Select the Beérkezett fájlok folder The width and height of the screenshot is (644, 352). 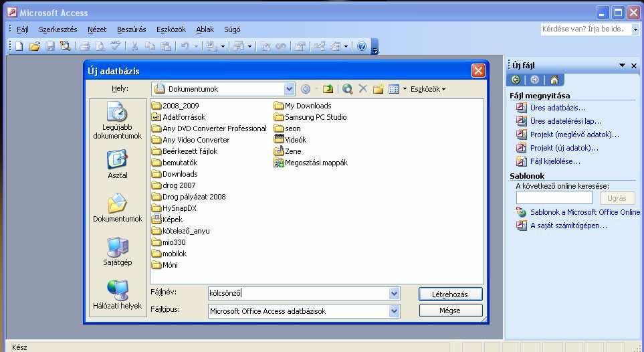click(185, 151)
